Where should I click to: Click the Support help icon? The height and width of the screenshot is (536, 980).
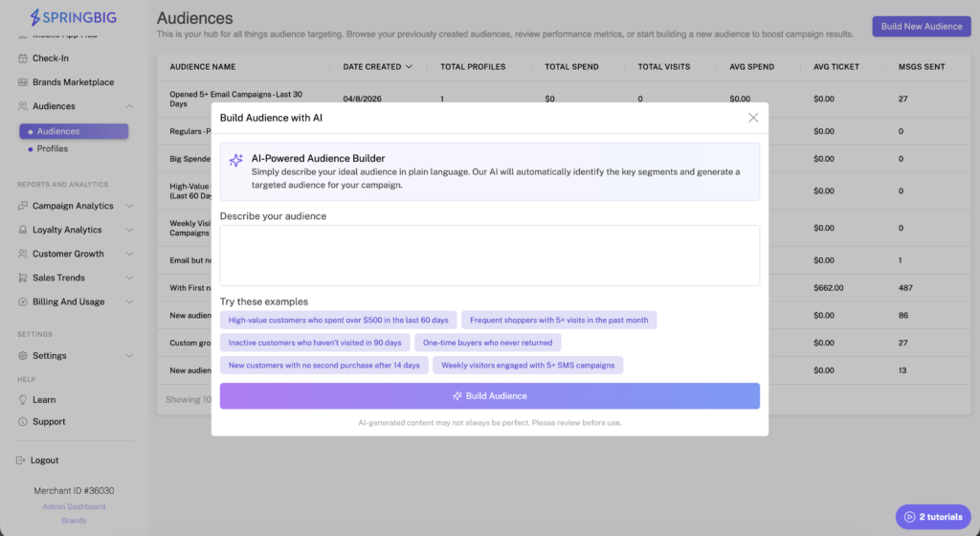[x=23, y=422]
